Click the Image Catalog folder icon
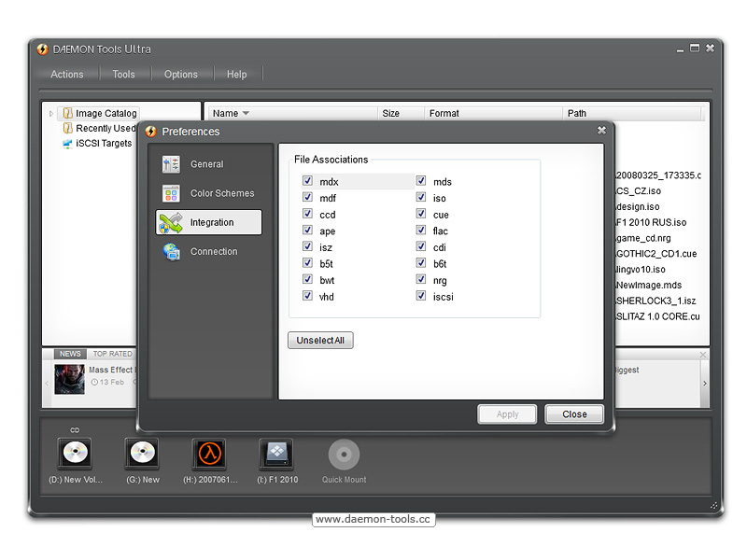The width and height of the screenshot is (747, 560). 68,113
